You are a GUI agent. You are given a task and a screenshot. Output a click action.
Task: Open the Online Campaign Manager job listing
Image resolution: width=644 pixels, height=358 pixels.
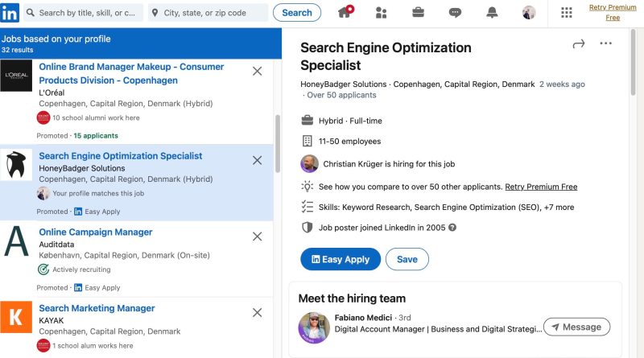(96, 232)
